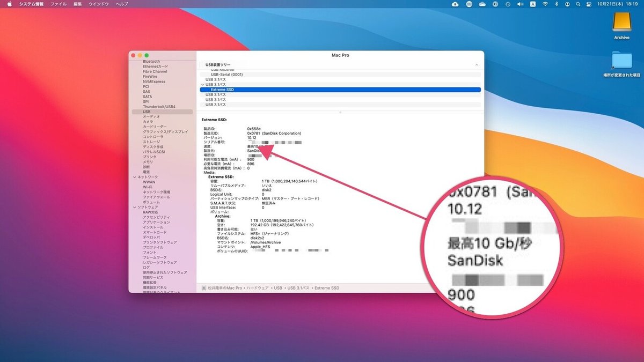Image resolution: width=644 pixels, height=362 pixels.
Task: Click the disk2s2 BSD name value
Action: pos(258,238)
